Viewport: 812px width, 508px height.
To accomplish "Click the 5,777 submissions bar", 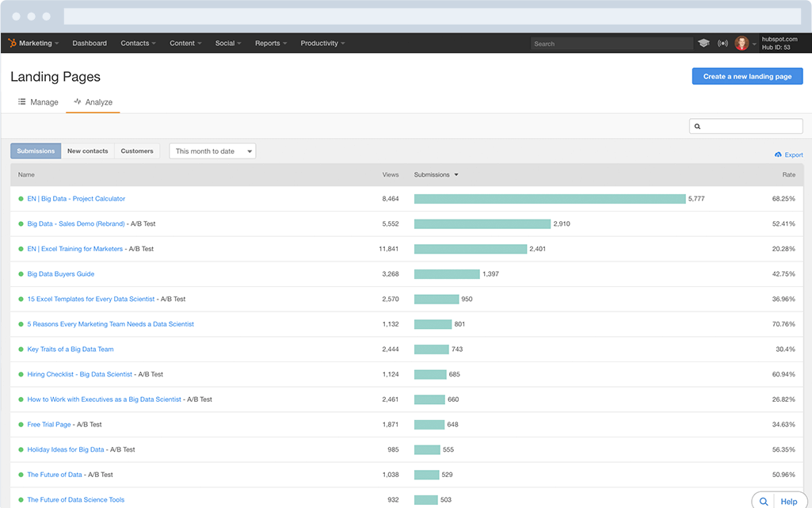I will [x=550, y=199].
